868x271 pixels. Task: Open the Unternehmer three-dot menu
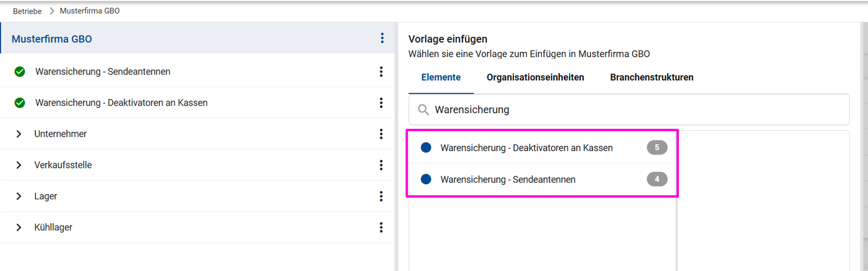[381, 134]
